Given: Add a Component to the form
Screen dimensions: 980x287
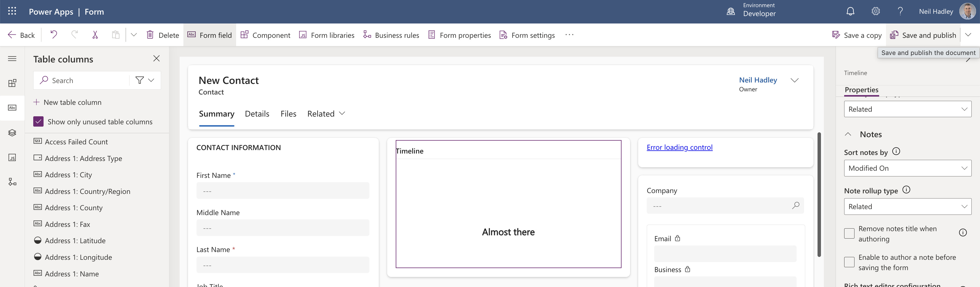Looking at the screenshot, I should (x=266, y=35).
